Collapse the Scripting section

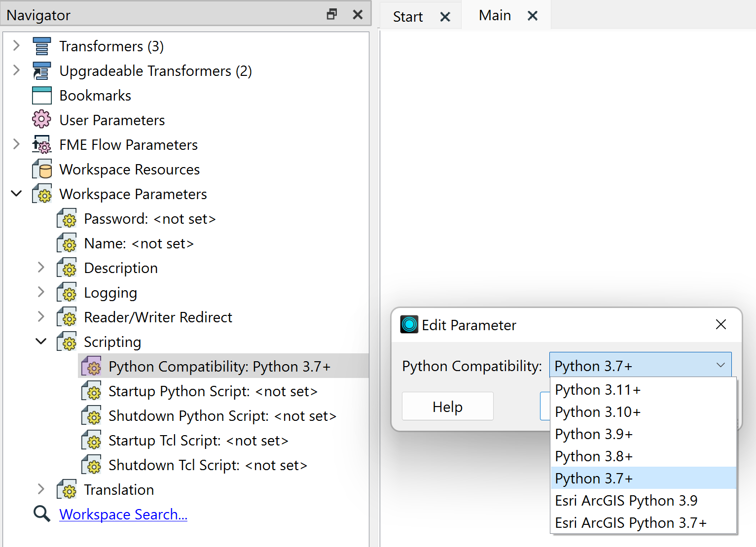tap(41, 342)
